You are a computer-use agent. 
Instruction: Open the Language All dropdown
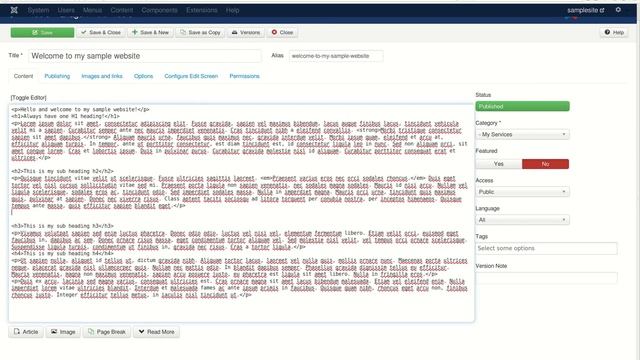pyautogui.click(x=522, y=220)
